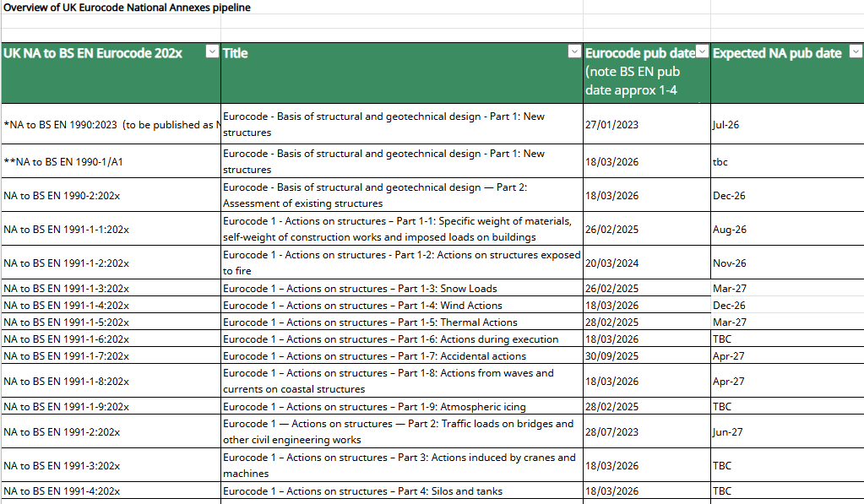Select the 'Nov-26' expected date cell
This screenshot has height=504, width=864.
pyautogui.click(x=787, y=263)
